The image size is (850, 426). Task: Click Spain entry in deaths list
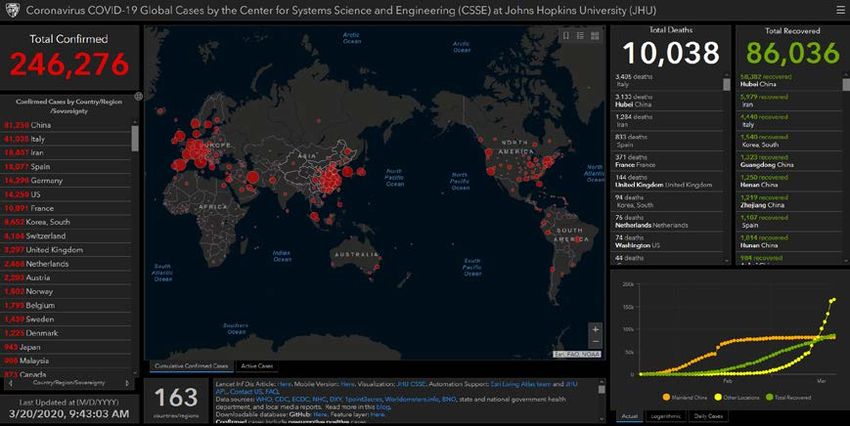point(668,141)
